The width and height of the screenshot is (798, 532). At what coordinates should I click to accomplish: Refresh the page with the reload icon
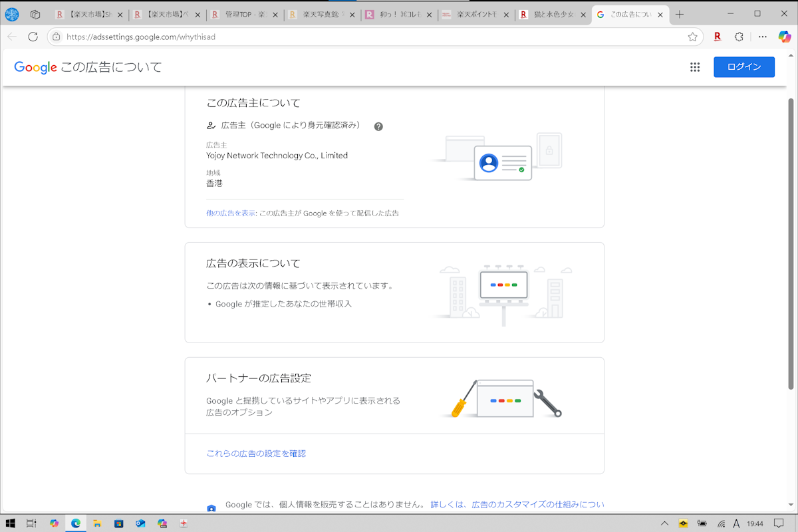33,37
